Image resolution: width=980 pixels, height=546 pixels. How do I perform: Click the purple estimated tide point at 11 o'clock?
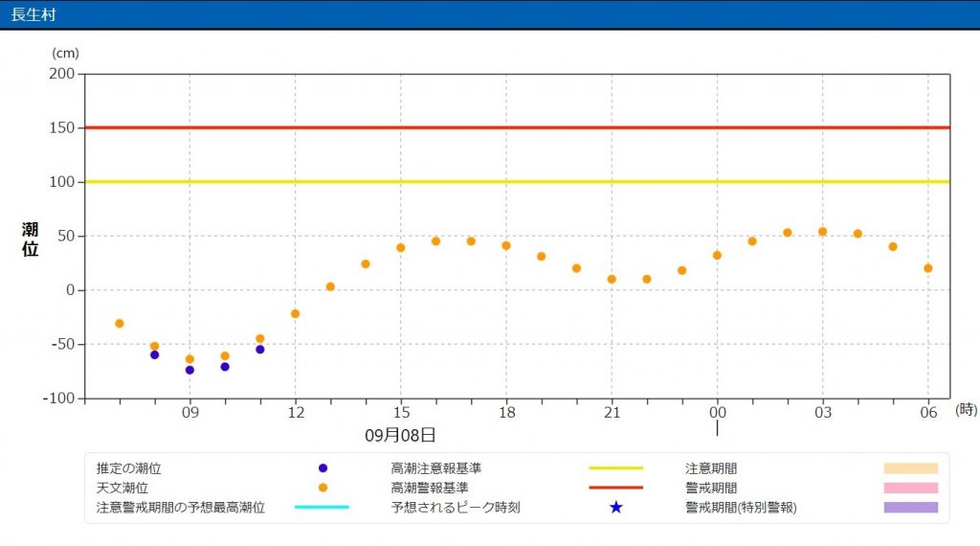click(260, 349)
